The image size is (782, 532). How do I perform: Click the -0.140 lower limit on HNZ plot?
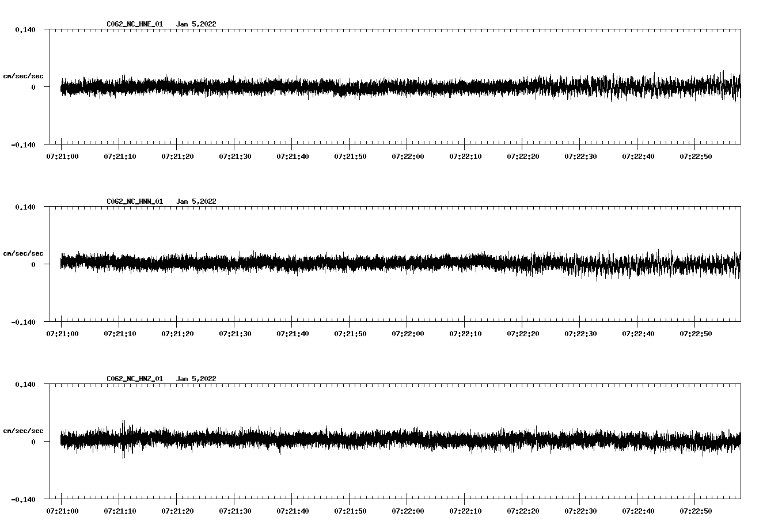pos(23,499)
